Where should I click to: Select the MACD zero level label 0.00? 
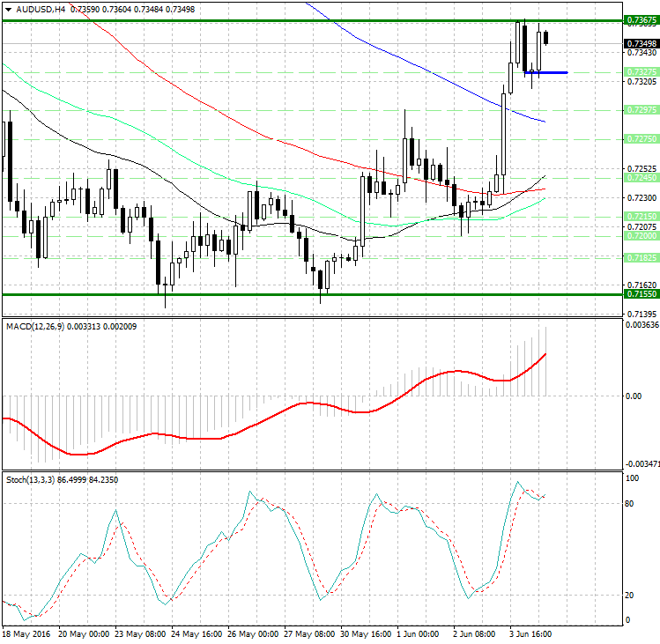pyautogui.click(x=634, y=396)
